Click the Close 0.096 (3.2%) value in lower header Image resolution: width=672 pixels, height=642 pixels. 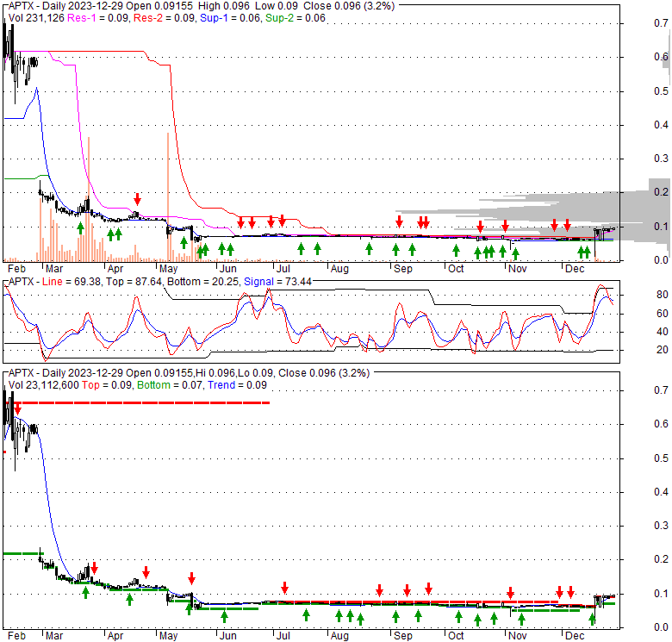[x=324, y=373]
